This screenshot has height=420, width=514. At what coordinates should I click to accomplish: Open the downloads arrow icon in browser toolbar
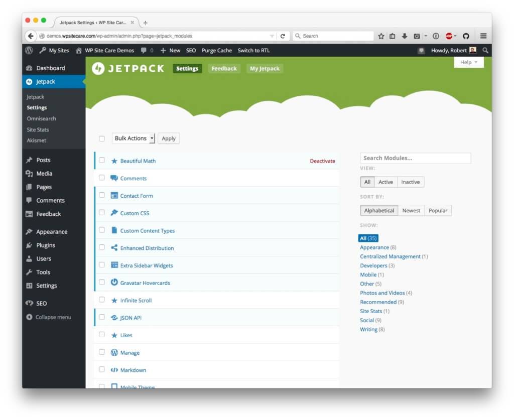(405, 36)
